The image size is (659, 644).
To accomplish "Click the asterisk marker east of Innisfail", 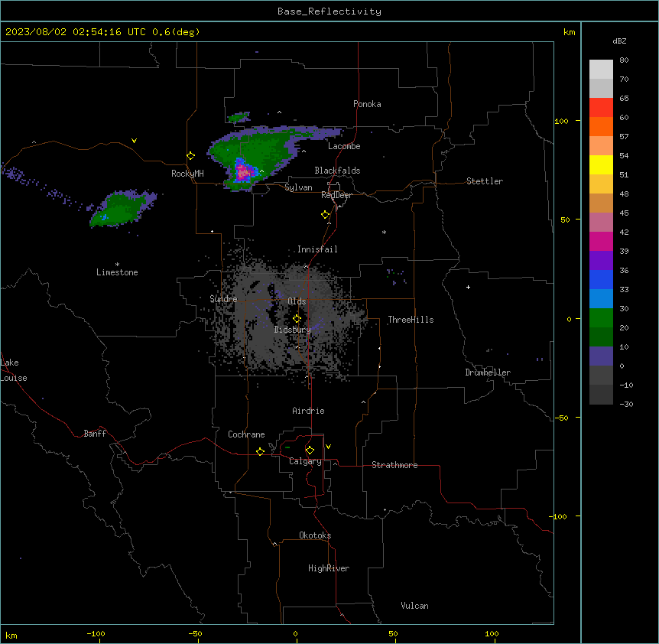I will (x=384, y=232).
